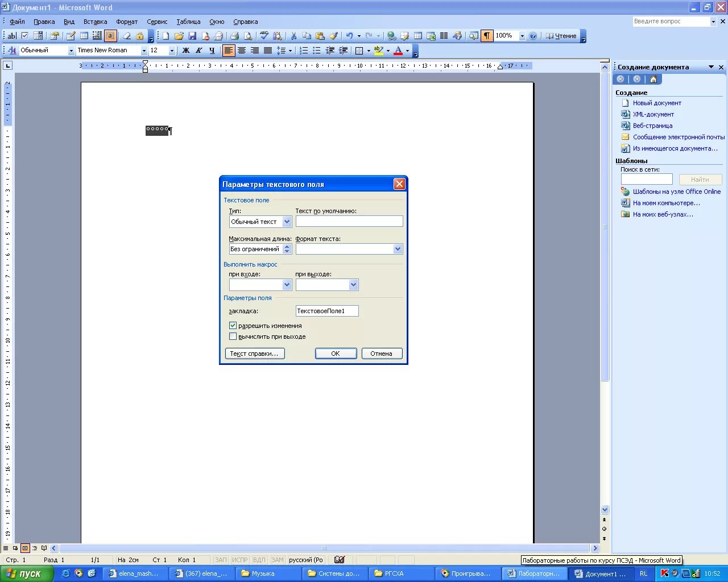Insert table grid icon in Standard toolbar

click(x=418, y=36)
